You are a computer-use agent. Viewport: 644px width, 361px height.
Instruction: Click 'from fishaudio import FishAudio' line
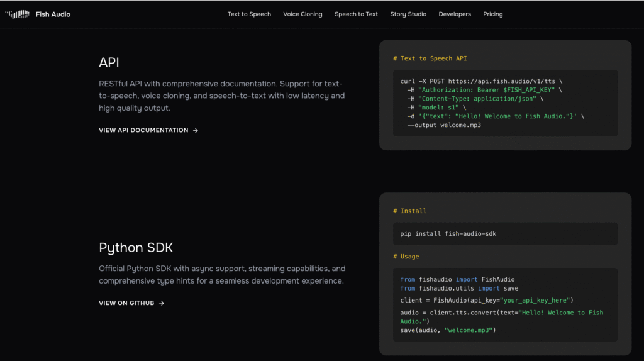[x=458, y=280]
